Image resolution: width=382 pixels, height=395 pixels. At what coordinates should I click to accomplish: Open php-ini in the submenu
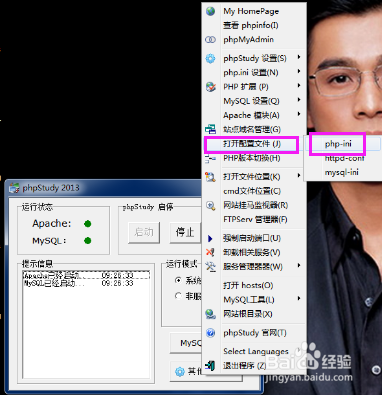pos(343,144)
